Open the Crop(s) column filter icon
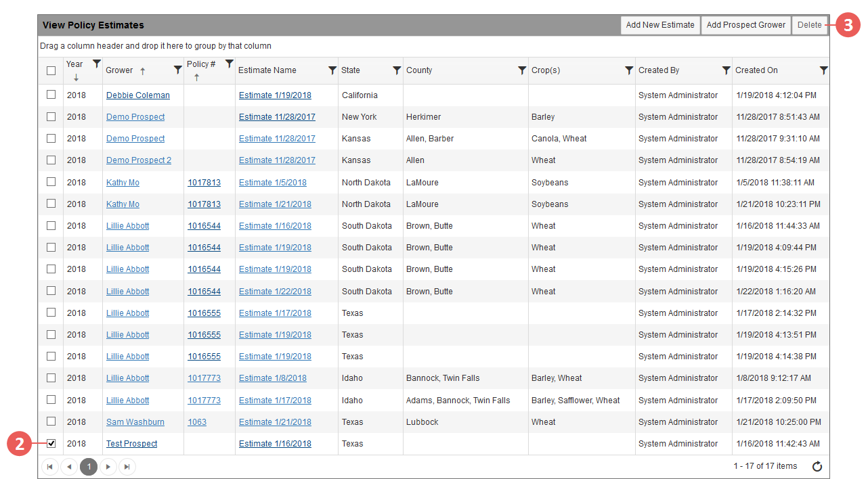This screenshot has height=479, width=868. (629, 70)
